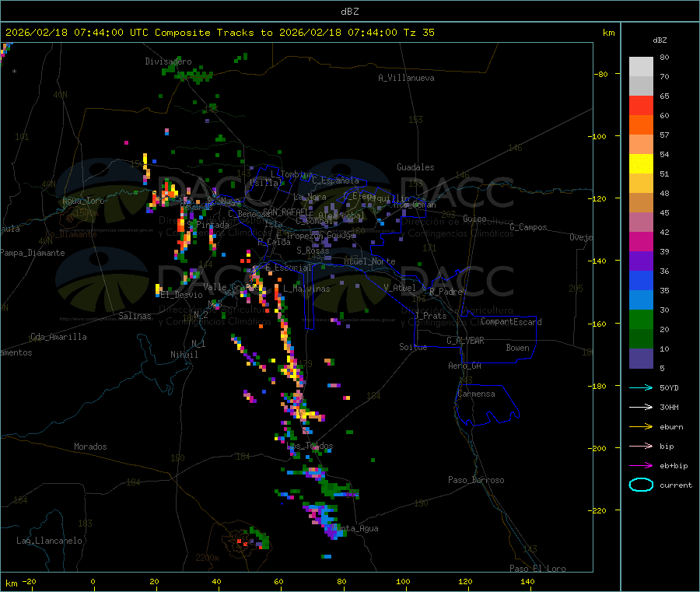Click the yellow eburn arrow icon
Image resolution: width=700 pixels, height=592 pixels.
coord(641,427)
